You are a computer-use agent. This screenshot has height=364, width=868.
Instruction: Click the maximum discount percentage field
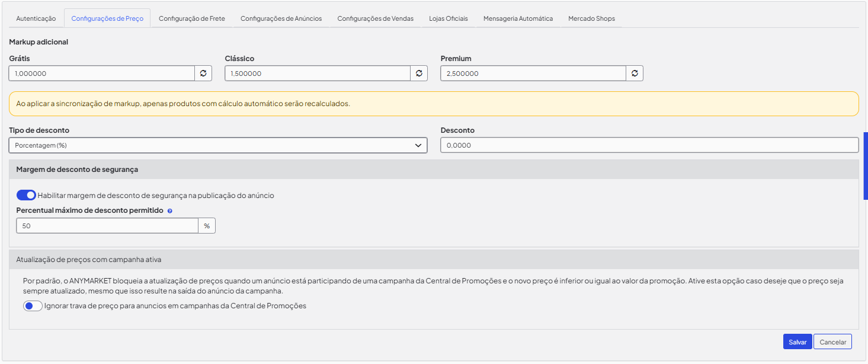[107, 226]
